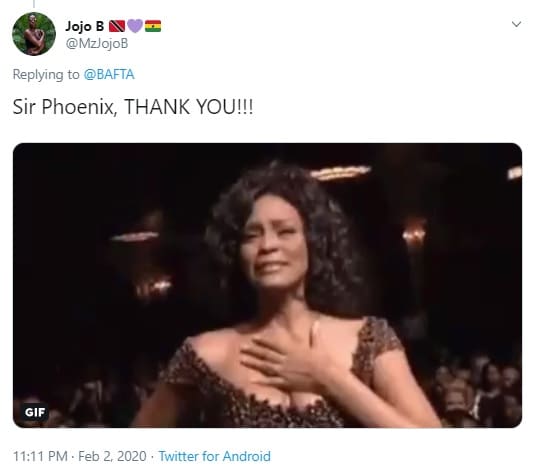Click the GIF badge on the media
The width and height of the screenshot is (534, 475).
[x=35, y=412]
